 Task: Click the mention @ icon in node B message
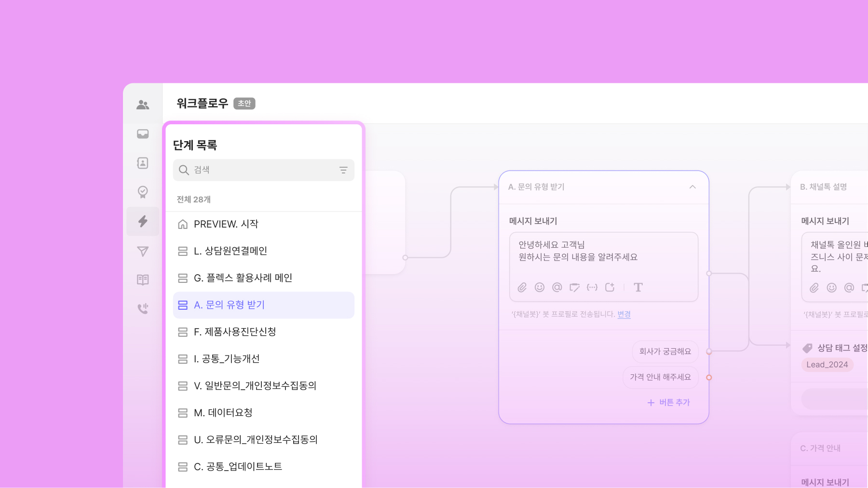(x=849, y=288)
